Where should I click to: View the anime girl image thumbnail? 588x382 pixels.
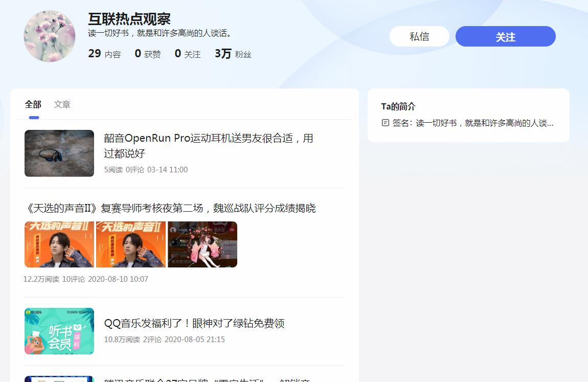coord(202,244)
